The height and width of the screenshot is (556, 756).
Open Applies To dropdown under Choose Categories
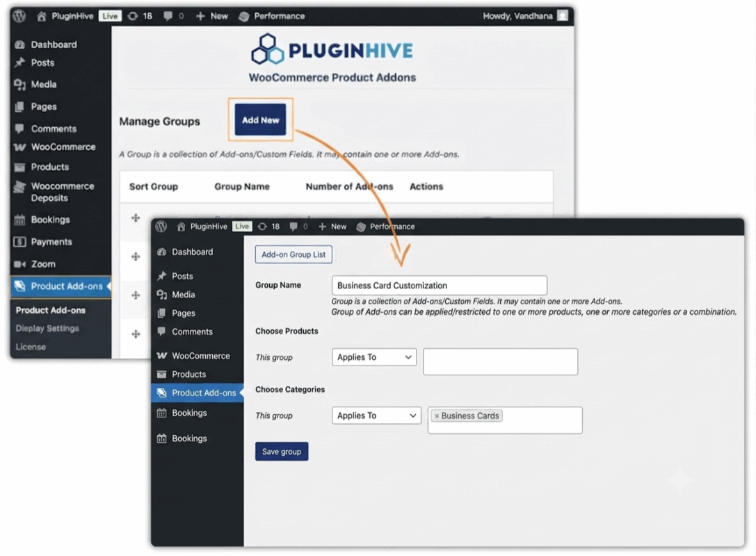point(376,416)
